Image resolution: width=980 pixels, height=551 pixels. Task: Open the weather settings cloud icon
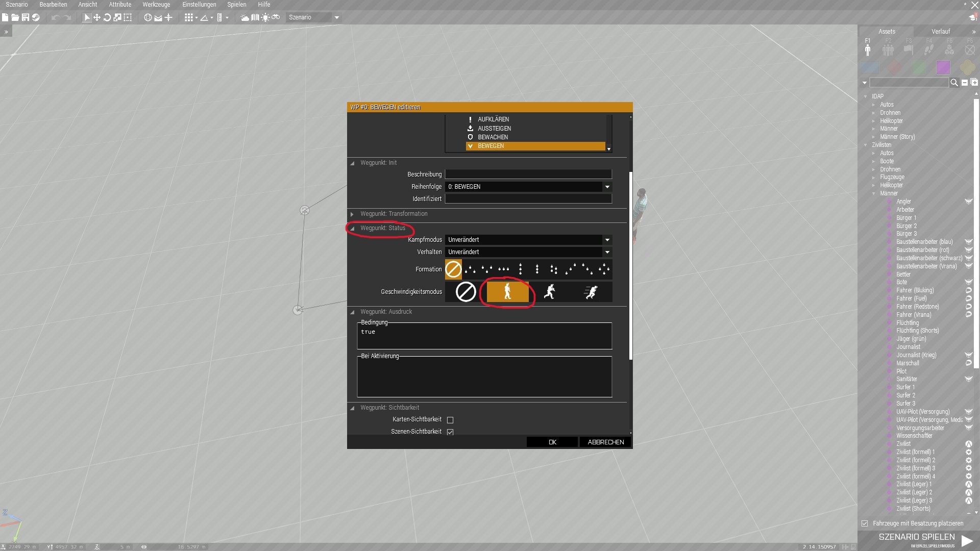245,17
